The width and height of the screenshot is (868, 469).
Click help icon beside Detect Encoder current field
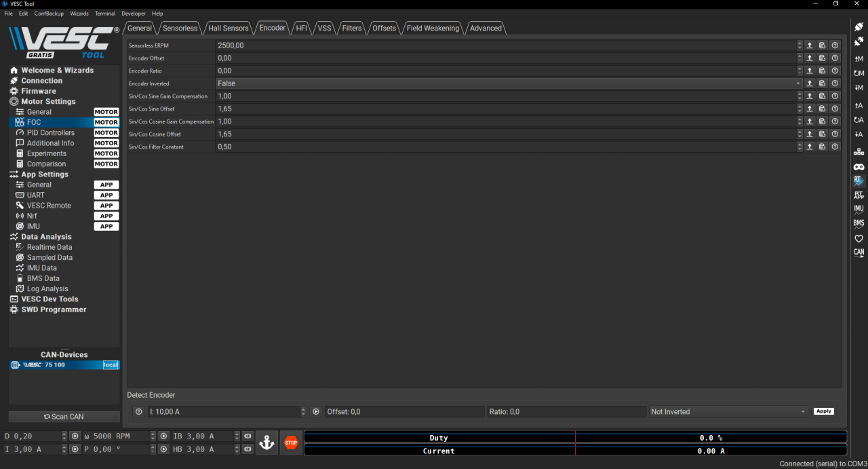138,412
